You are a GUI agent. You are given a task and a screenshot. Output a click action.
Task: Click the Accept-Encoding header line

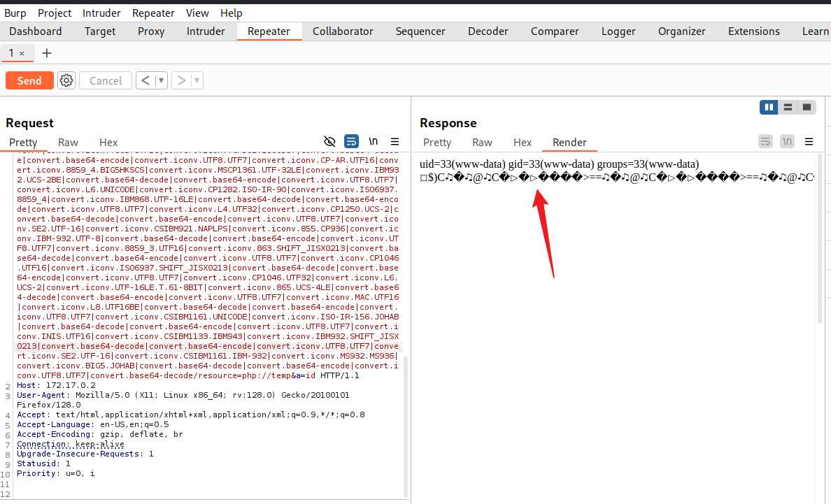[x=99, y=434]
